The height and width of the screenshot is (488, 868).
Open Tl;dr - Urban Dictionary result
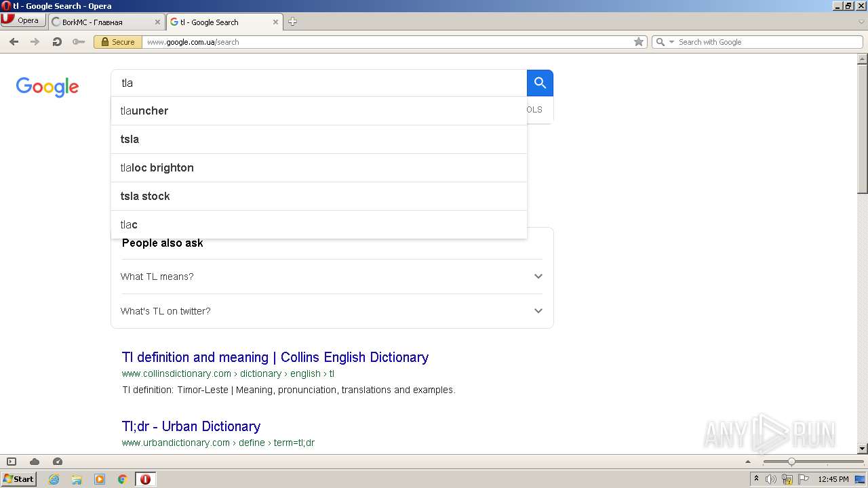click(x=191, y=426)
